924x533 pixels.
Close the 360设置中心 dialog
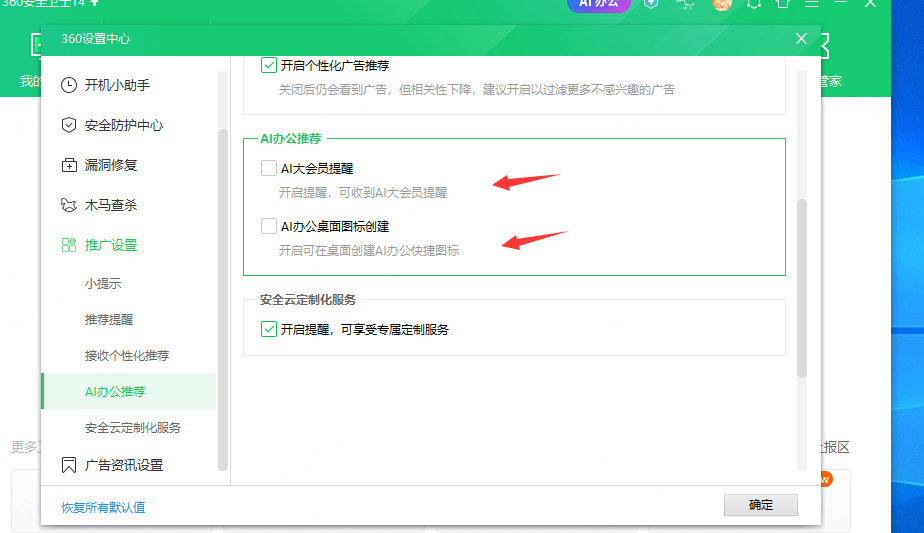pos(801,39)
